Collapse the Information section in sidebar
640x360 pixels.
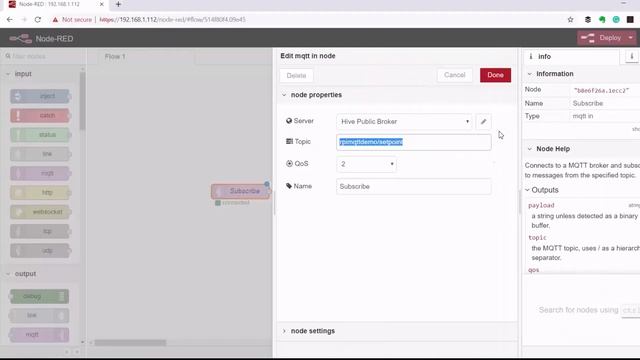pyautogui.click(x=550, y=74)
